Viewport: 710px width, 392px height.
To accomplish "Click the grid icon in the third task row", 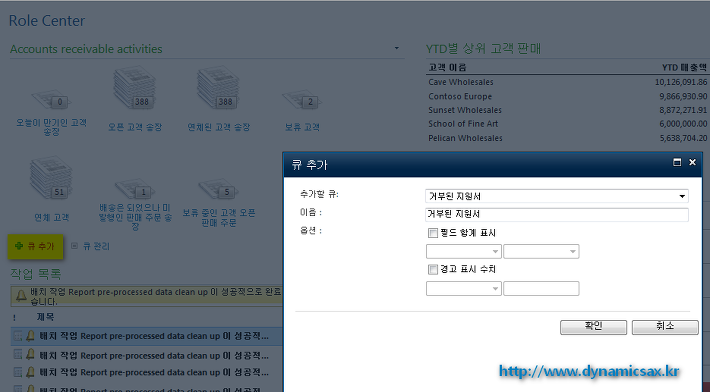I will [x=18, y=373].
